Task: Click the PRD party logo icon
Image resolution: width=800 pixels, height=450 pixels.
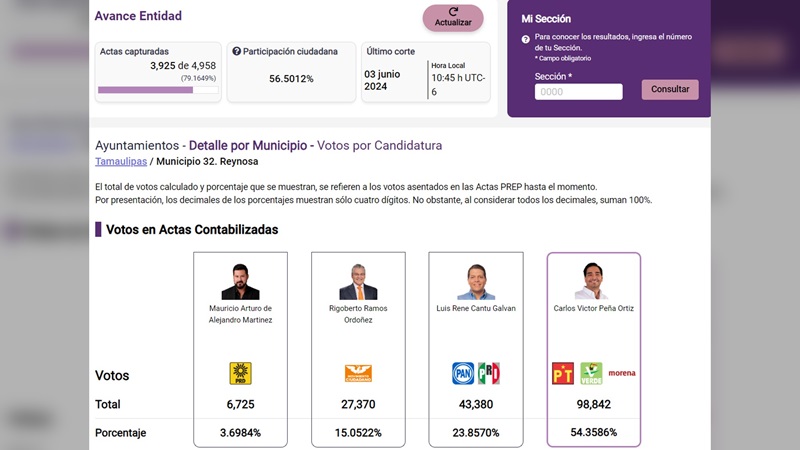Action: click(240, 374)
